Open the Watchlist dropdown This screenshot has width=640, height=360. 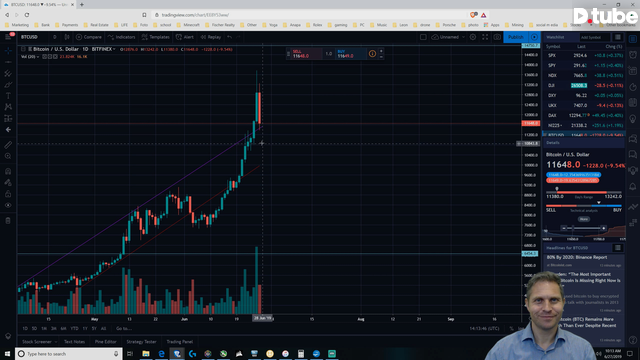(556, 37)
